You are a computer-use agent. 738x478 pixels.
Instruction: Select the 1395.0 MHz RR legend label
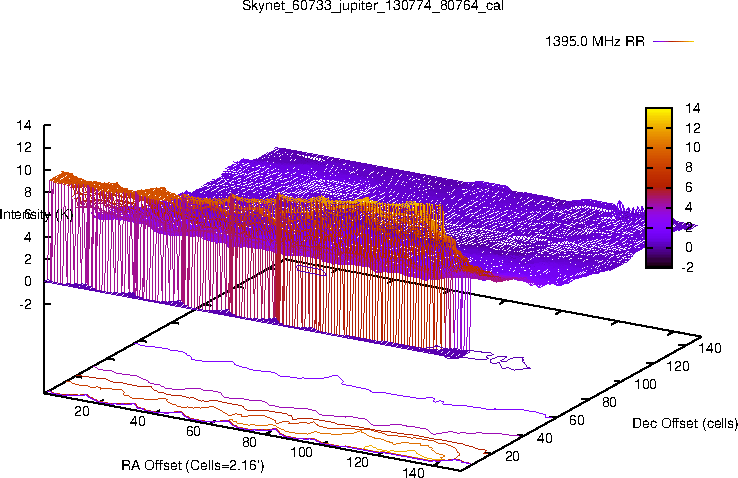click(594, 41)
